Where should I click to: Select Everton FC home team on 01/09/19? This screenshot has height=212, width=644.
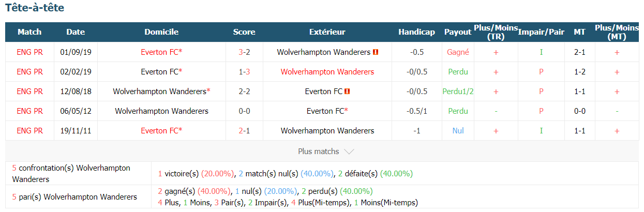161,52
